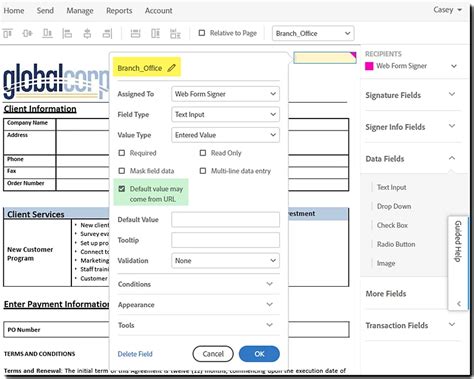
Task: Toggle the Relative to Page checkbox
Action: (202, 33)
